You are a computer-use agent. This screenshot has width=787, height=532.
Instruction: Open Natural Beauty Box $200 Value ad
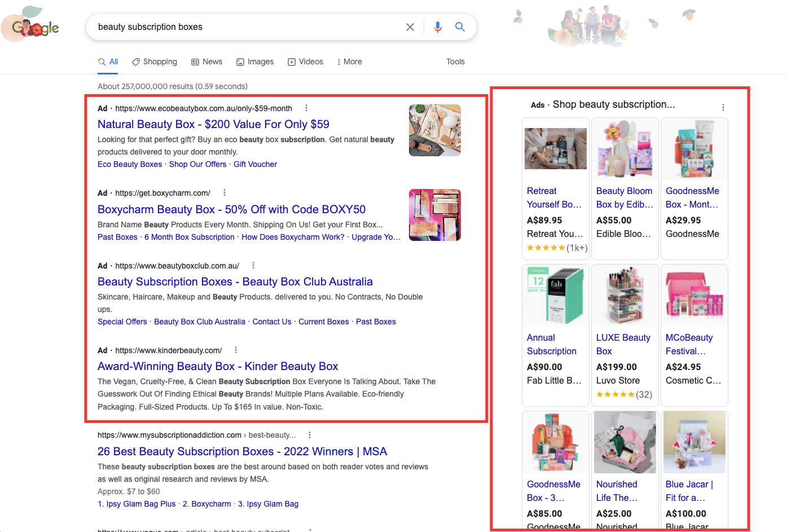pos(213,124)
